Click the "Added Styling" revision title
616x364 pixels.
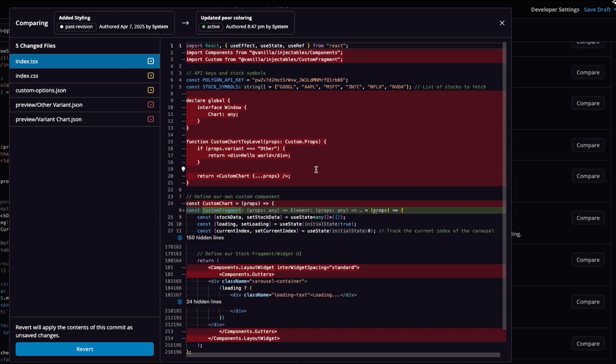coord(75,18)
